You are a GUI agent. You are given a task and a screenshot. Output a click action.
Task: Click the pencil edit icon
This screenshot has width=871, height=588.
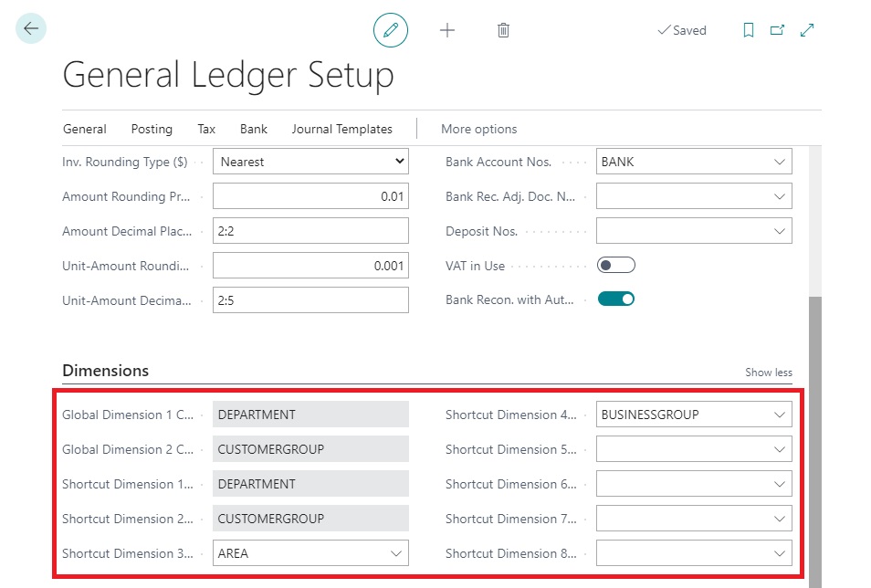point(391,30)
